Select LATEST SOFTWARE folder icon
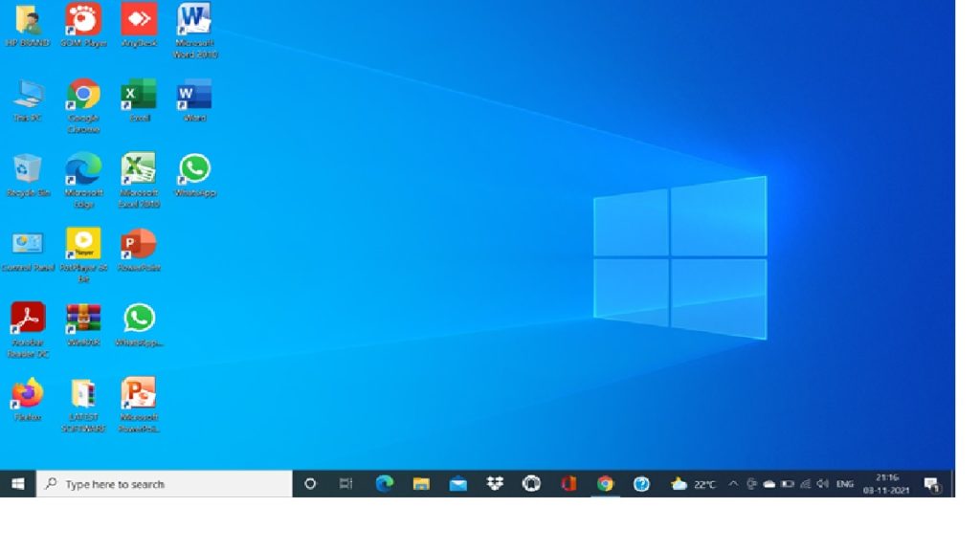This screenshot has height=551, width=980. click(x=83, y=405)
